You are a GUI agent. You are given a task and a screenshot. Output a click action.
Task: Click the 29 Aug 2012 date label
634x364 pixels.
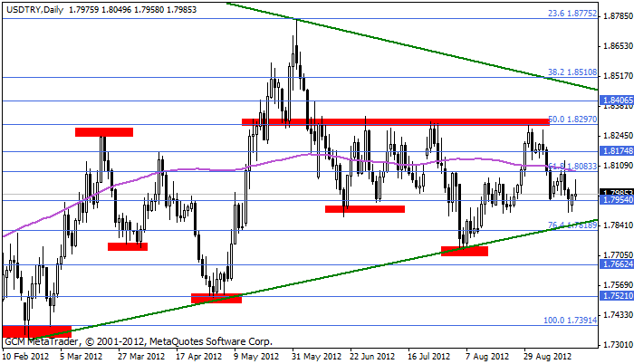[548, 357]
